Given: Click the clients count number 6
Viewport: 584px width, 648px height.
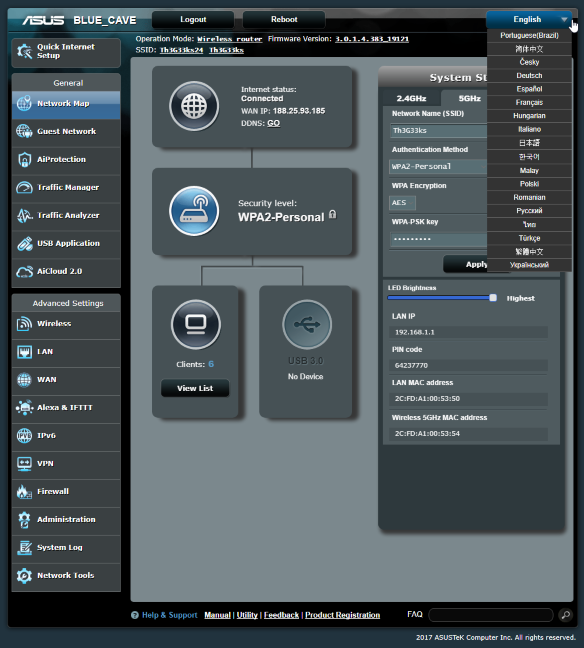Looking at the screenshot, I should coord(211,364).
